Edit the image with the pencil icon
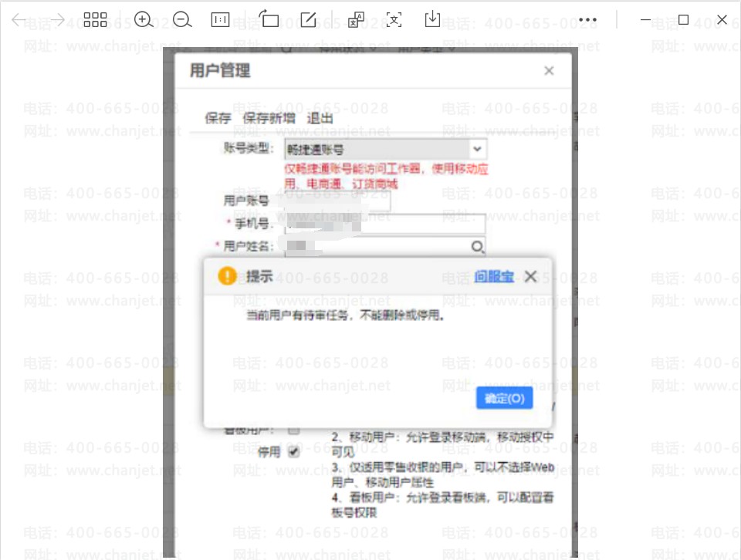 click(x=308, y=20)
